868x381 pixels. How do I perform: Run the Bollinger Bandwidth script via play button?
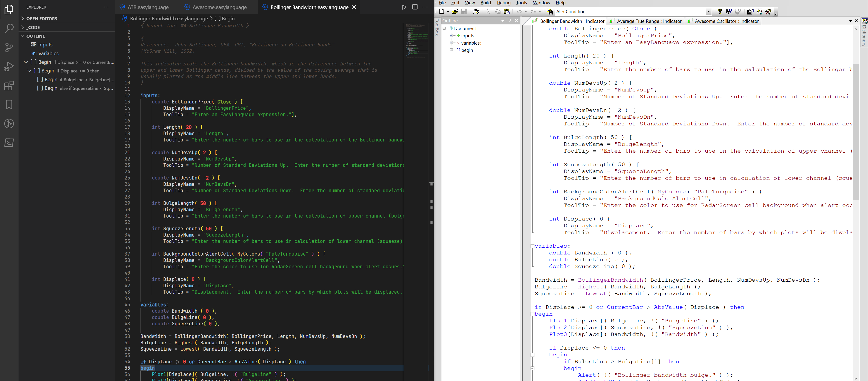(x=404, y=7)
